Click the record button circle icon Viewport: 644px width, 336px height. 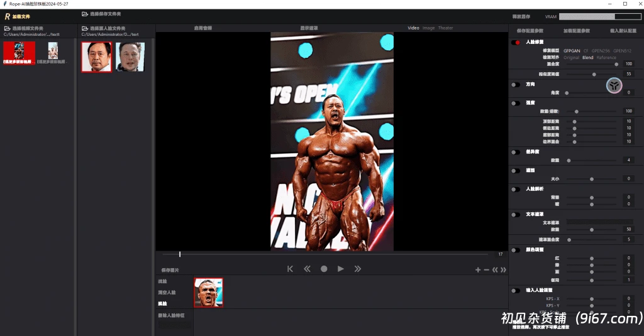click(x=324, y=269)
